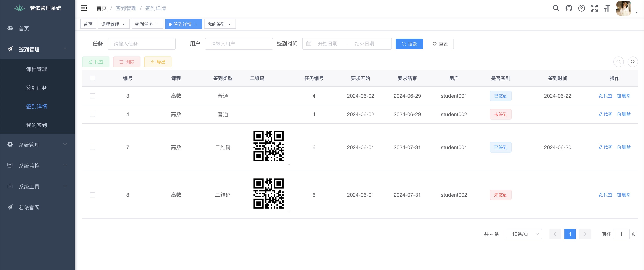Click 代签 for row 编号 8
This screenshot has width=644, height=270.
point(606,195)
